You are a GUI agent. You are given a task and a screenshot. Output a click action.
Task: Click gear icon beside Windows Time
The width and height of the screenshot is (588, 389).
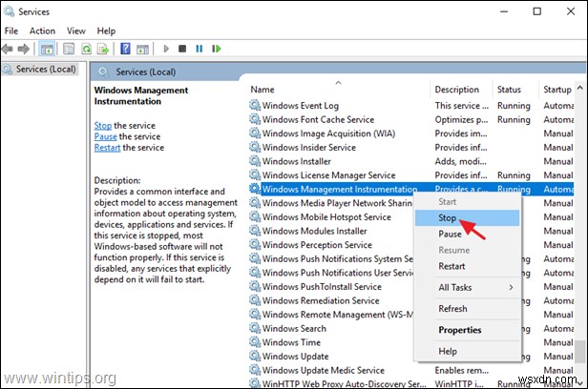coord(255,342)
